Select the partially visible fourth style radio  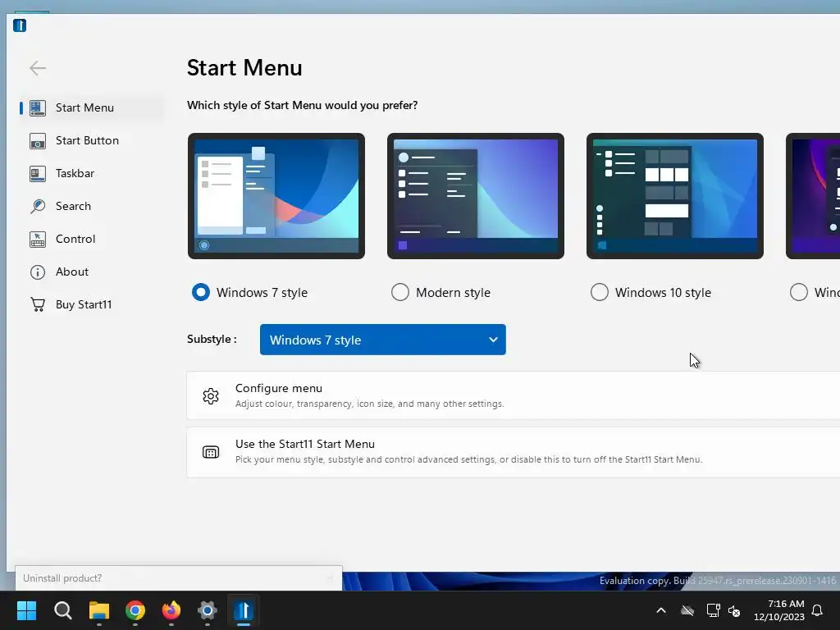(x=799, y=293)
